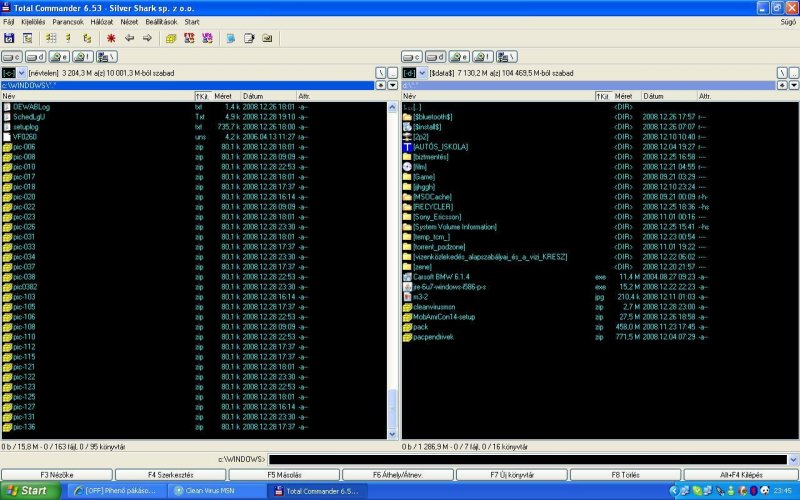Open the right panel drive dropdown
This screenshot has height=500, width=800.
422,73
